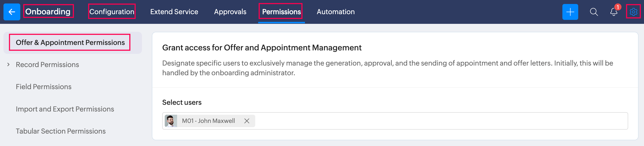644x146 pixels.
Task: Click the back arrow button
Action: click(x=12, y=12)
